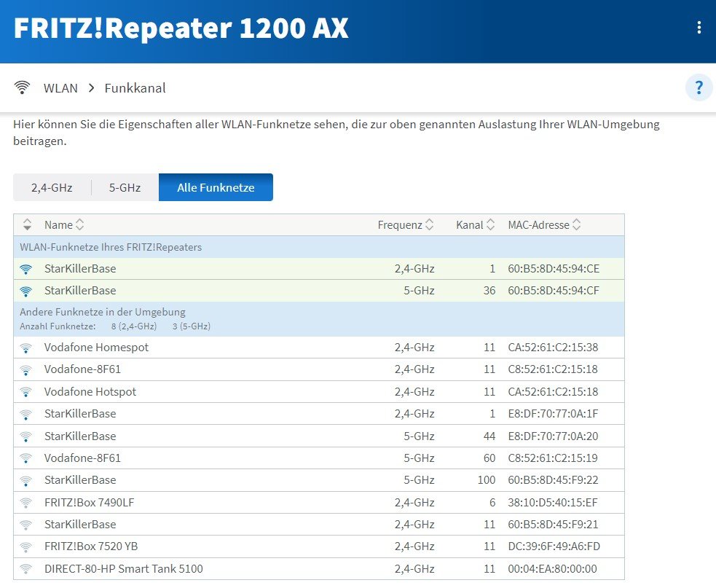Click the WLAN wifi icon in breadcrumb
This screenshot has height=588, width=716.
pyautogui.click(x=22, y=87)
